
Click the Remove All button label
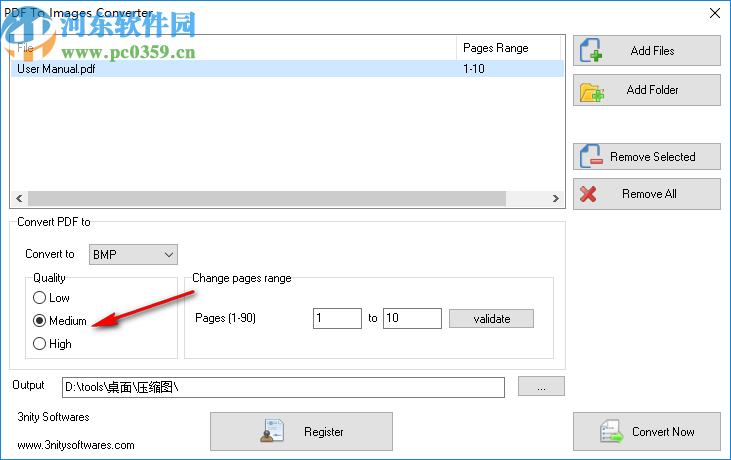point(649,194)
